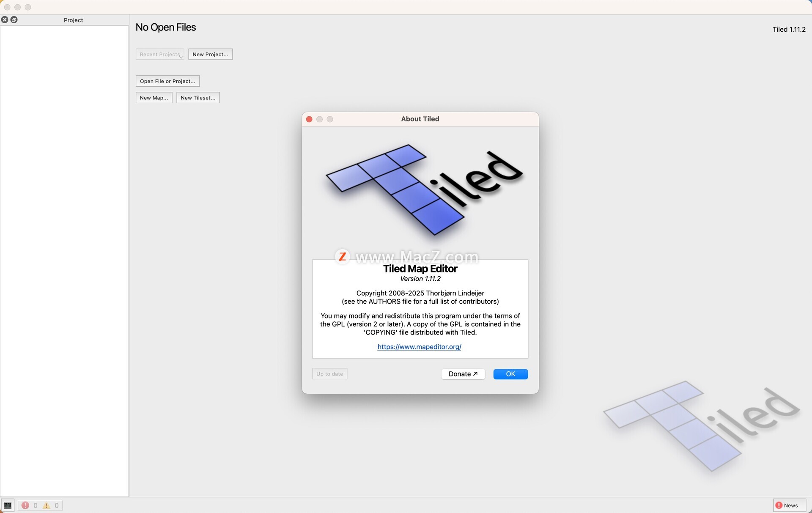The height and width of the screenshot is (513, 812).
Task: Close the About Tiled dialog with red button
Action: click(309, 119)
